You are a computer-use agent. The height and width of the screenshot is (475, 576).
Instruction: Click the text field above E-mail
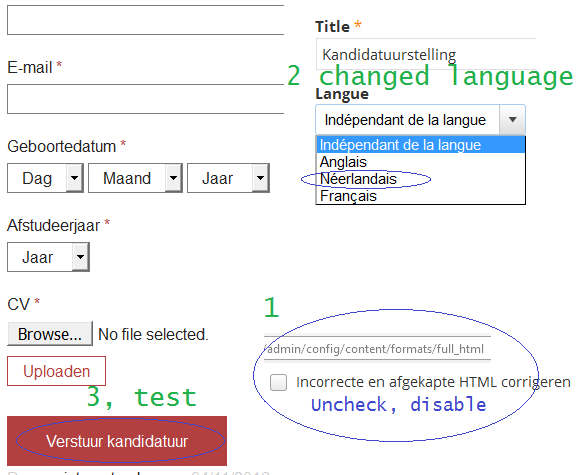145,20
